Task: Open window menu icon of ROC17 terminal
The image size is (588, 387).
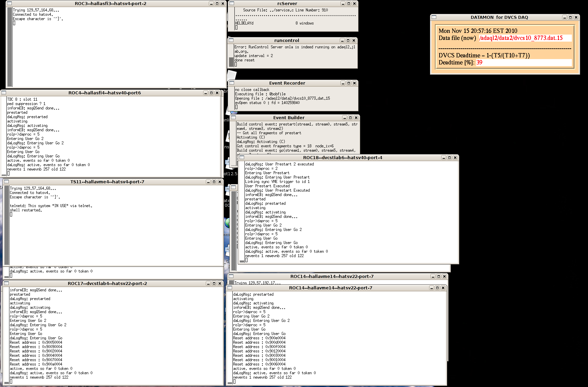Action: pyautogui.click(x=6, y=283)
